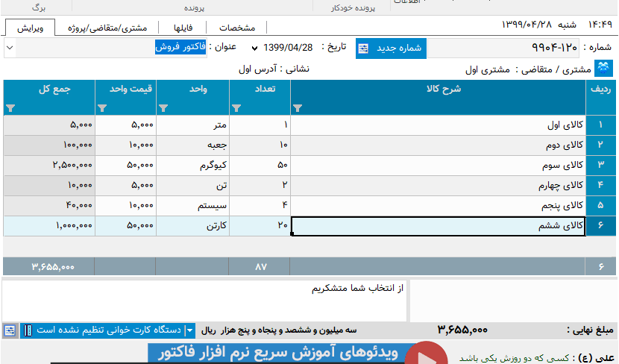
Task: Click the invoice number field ۹۹۰۴-۱۲۰
Action: [x=503, y=48]
